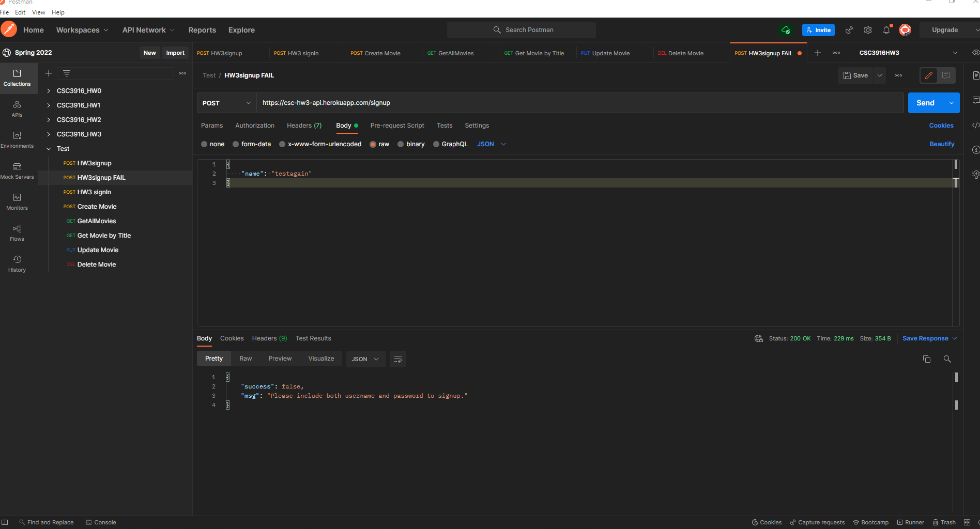The height and width of the screenshot is (529, 980).
Task: Switch to the Tests tab
Action: 444,126
